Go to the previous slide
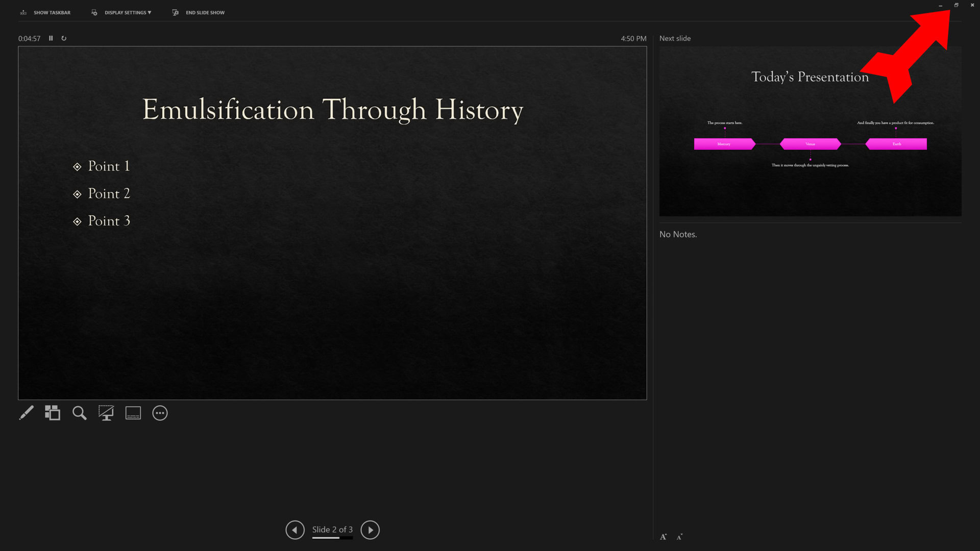This screenshot has width=980, height=551. coord(295,530)
